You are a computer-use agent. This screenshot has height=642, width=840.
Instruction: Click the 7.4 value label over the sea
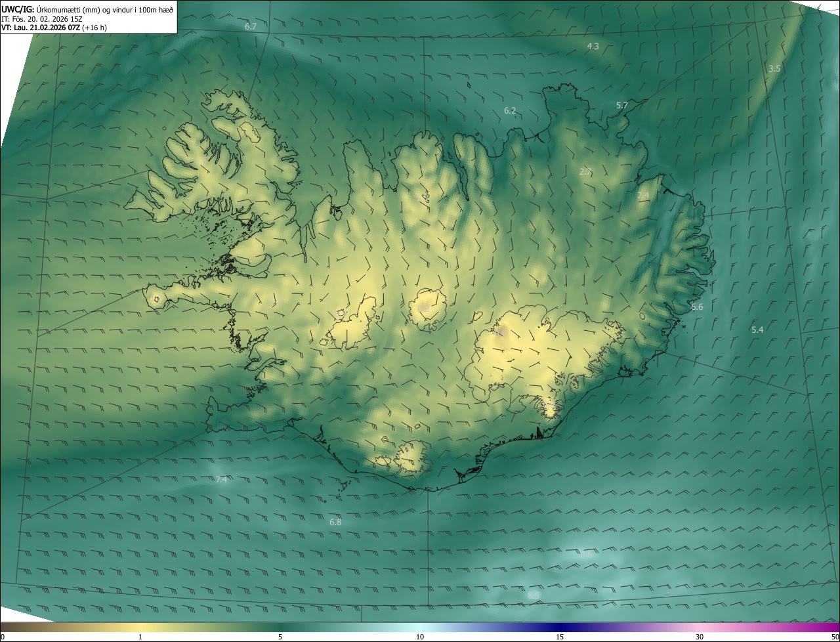(221, 480)
